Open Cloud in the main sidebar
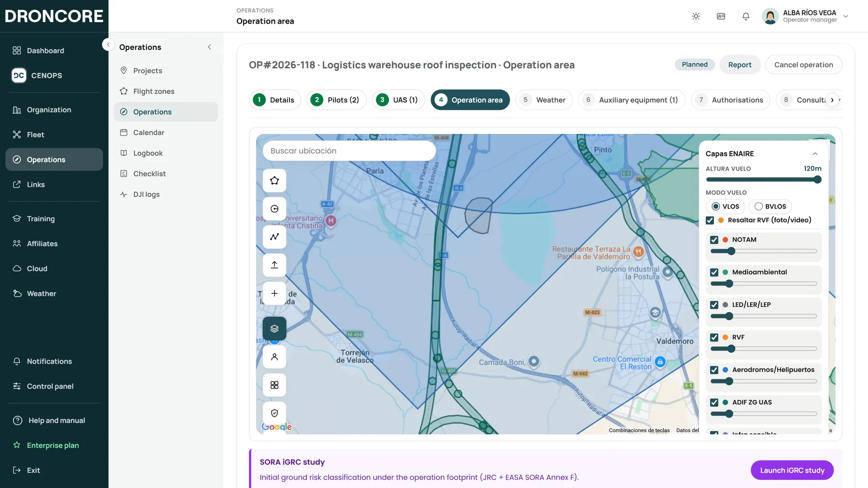 coord(54,269)
